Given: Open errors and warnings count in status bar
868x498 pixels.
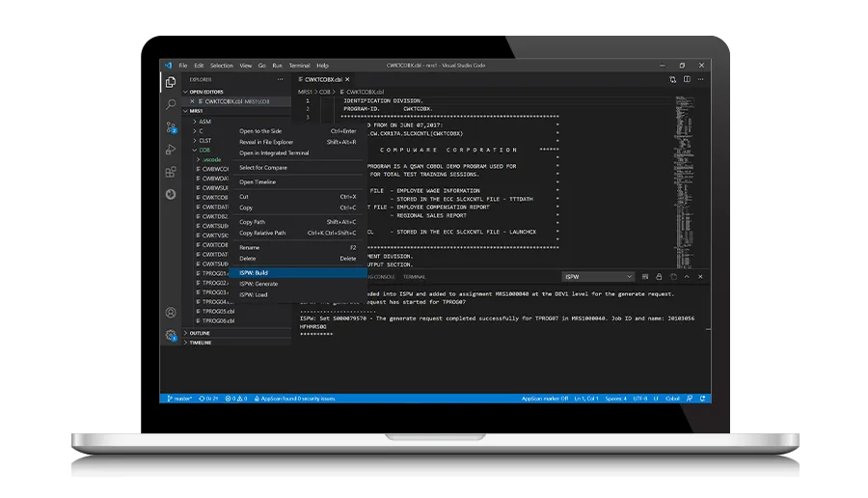Looking at the screenshot, I should tap(236, 399).
